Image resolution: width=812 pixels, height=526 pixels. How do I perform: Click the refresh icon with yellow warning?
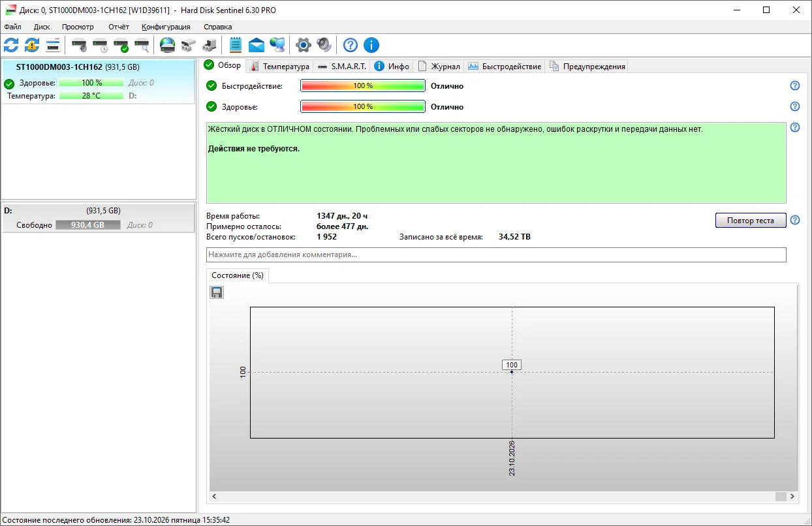(32, 45)
